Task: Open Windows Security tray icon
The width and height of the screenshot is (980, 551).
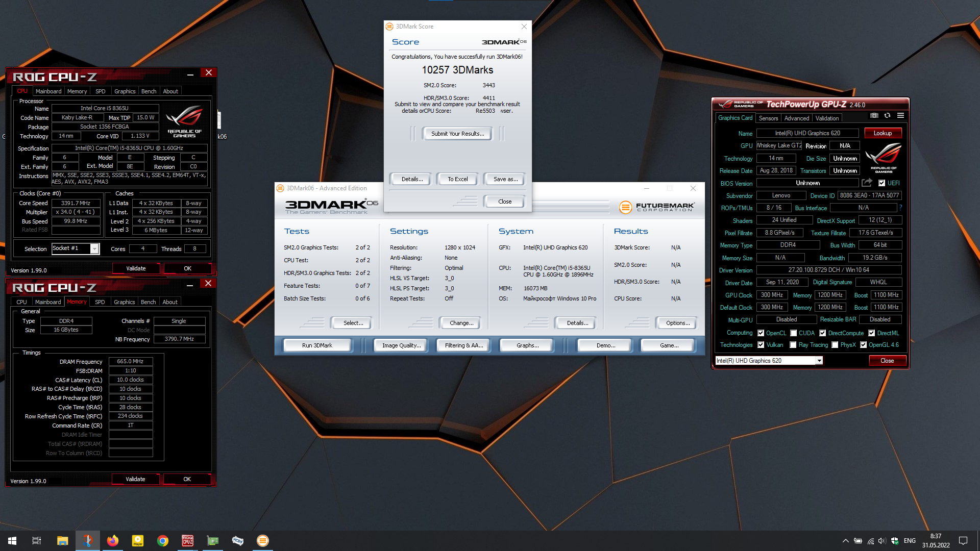Action: 895,541
